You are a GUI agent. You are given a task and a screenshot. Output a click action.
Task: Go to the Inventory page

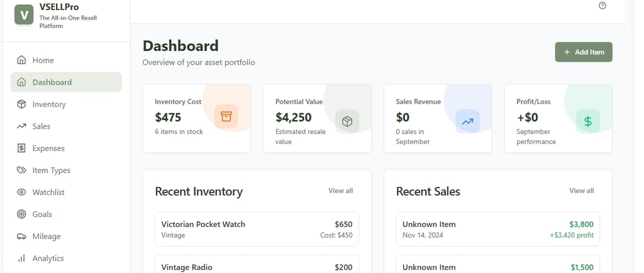pyautogui.click(x=48, y=104)
